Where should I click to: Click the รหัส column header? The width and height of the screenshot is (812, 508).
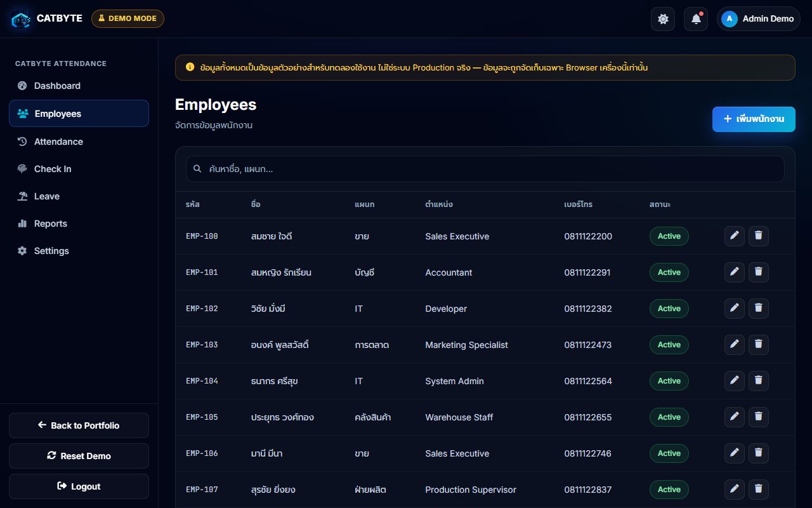(193, 204)
